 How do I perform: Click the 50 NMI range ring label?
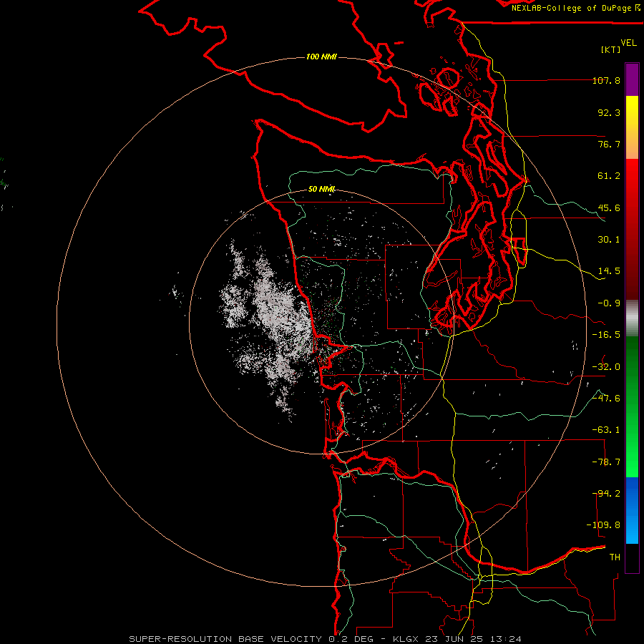coord(321,189)
